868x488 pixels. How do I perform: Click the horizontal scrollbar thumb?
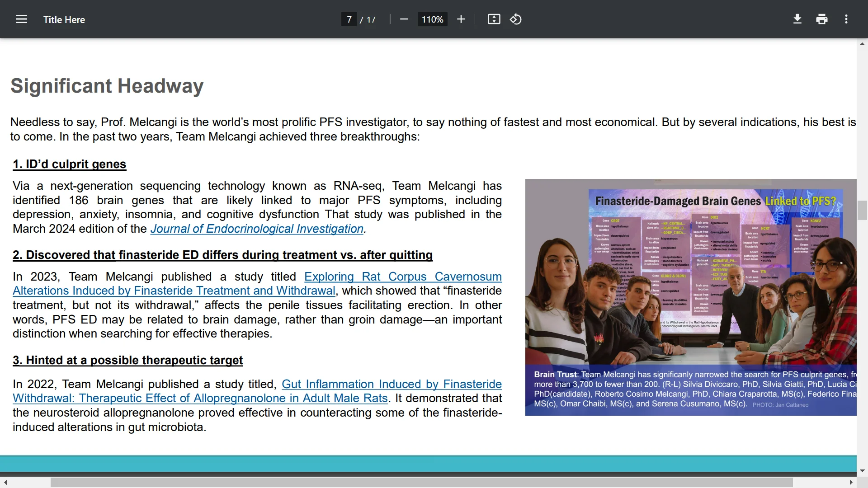tap(421, 483)
